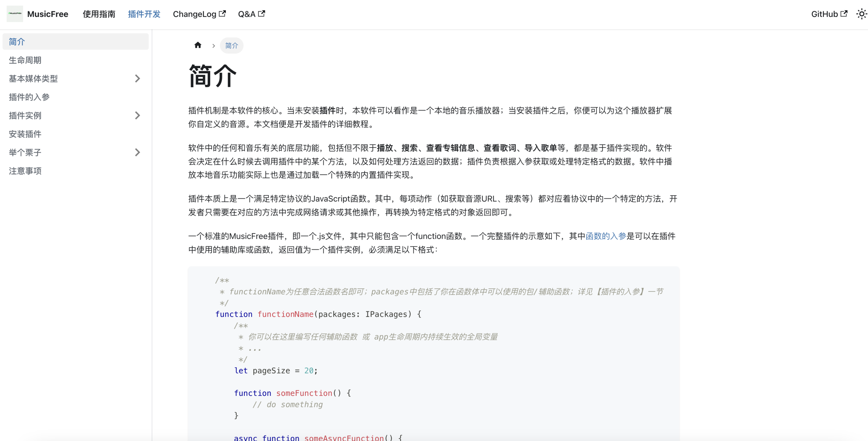The width and height of the screenshot is (868, 441).
Task: Expand the 举个栗子 chevron
Action: (x=137, y=153)
